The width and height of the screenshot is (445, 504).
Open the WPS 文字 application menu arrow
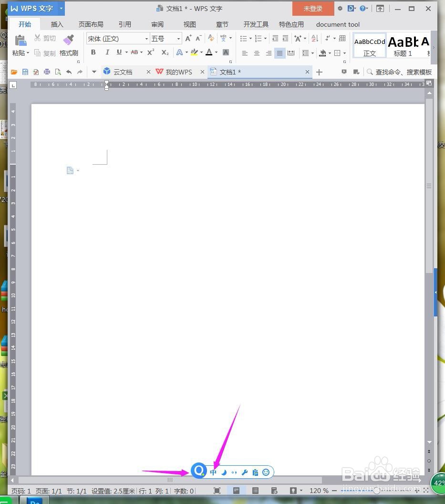61,9
